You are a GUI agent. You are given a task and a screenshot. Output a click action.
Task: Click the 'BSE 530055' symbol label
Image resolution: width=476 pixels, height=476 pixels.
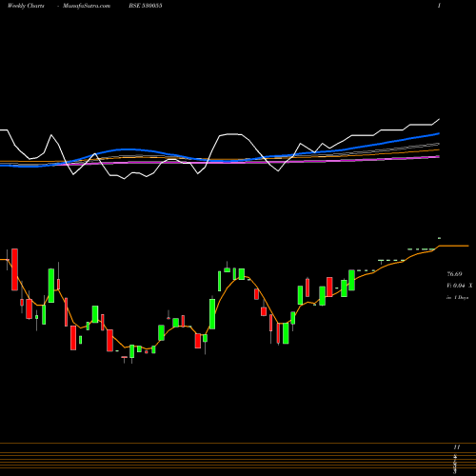coord(146,6)
